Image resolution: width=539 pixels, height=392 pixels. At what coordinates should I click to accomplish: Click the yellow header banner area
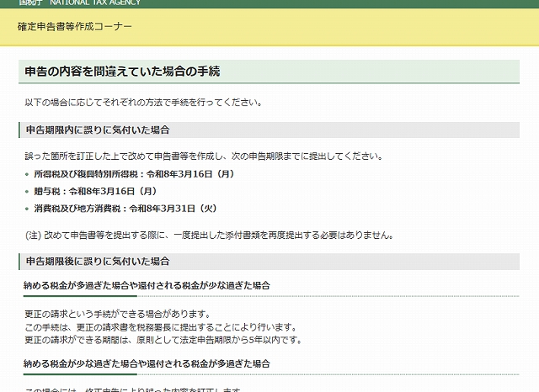337,27
